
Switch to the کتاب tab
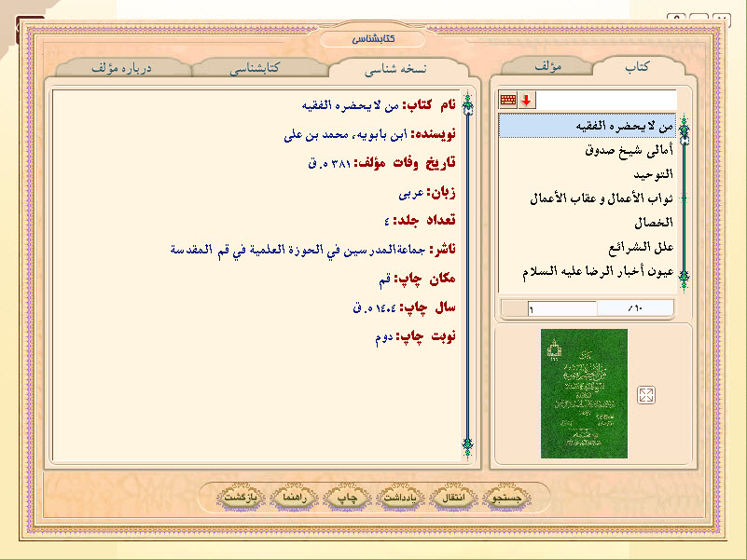coord(637,67)
